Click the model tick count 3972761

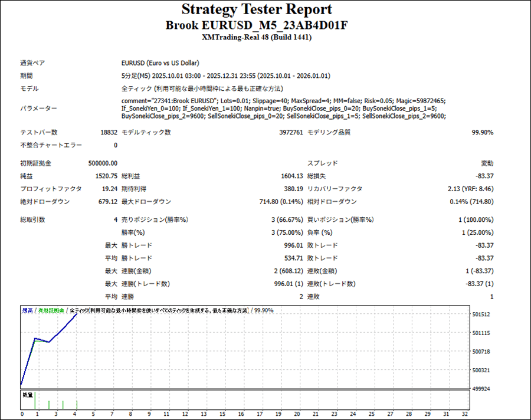pos(291,133)
